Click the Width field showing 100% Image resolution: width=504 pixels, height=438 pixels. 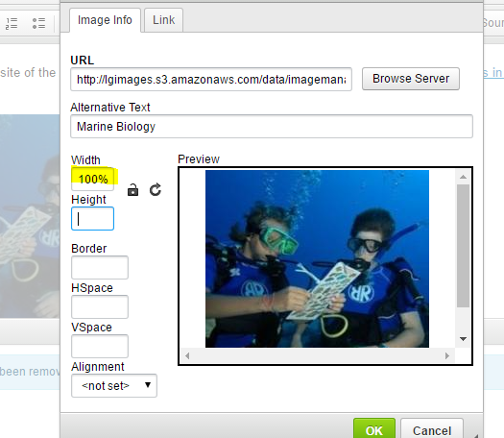92,179
